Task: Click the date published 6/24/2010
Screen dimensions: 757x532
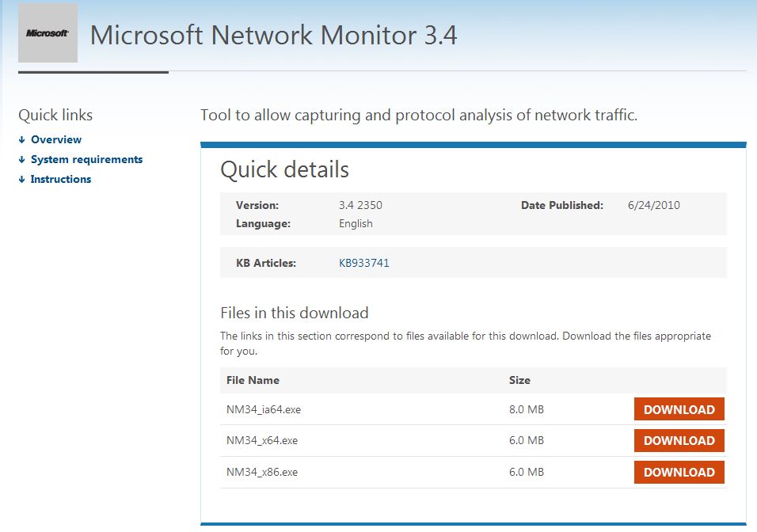Action: (x=654, y=205)
